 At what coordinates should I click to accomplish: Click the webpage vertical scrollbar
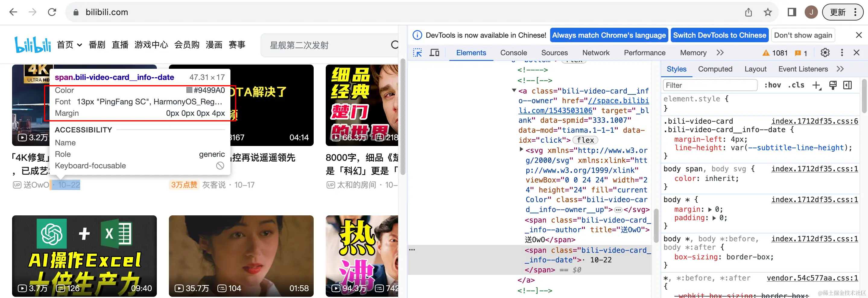tap(402, 116)
